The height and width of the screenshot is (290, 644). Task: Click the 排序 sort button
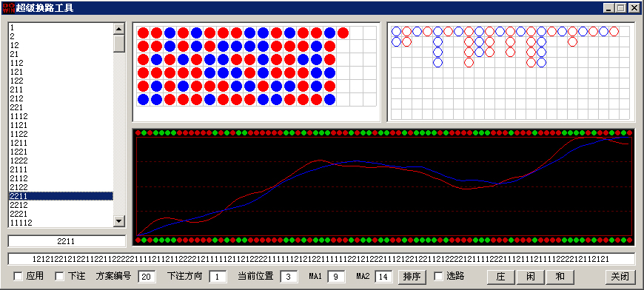click(x=412, y=277)
